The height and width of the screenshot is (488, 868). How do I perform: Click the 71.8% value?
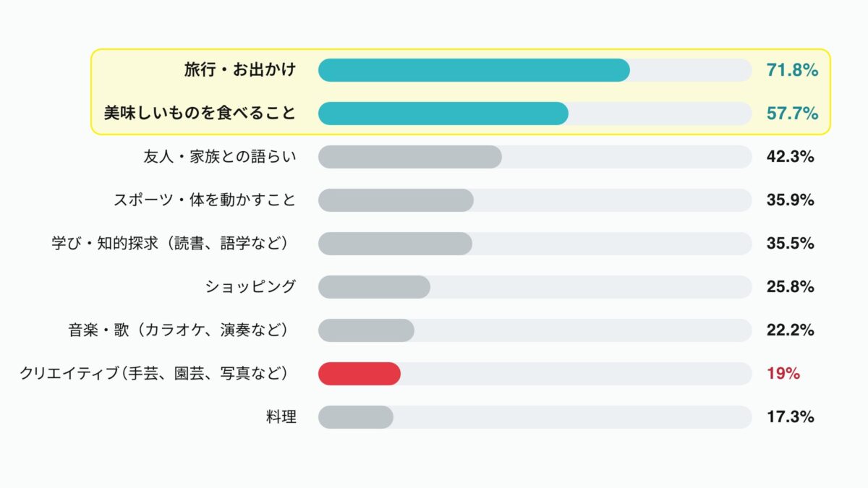point(792,70)
